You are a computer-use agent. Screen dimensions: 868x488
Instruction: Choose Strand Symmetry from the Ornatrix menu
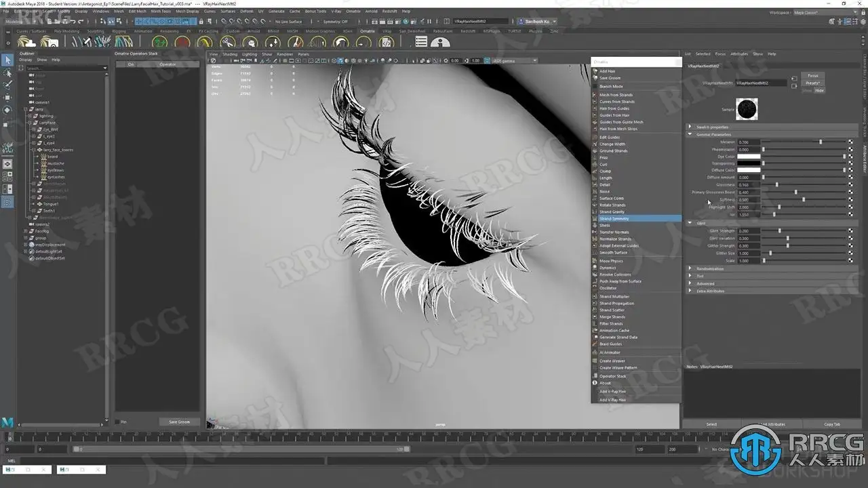click(614, 218)
